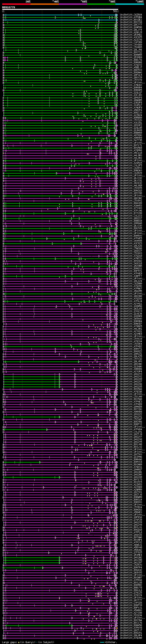The width and height of the screenshot is (146, 644).
Task: Open hit UniRef100_B9IQE2
Action: coord(131,20)
